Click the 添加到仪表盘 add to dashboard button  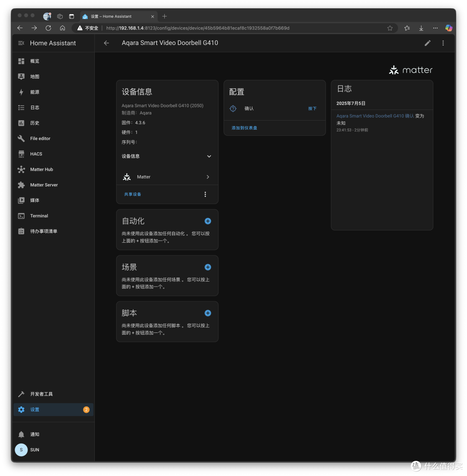[x=244, y=128]
